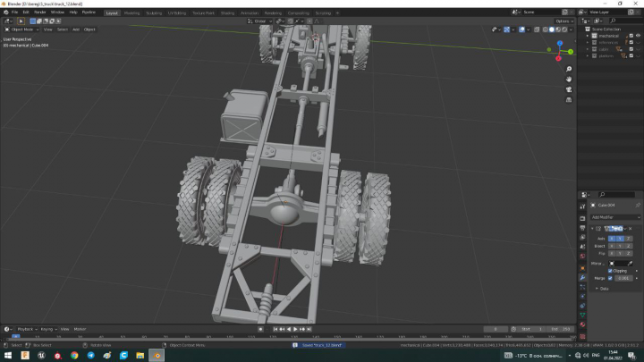Jump to timeline start playback icon
The height and width of the screenshot is (362, 644).
(275, 329)
